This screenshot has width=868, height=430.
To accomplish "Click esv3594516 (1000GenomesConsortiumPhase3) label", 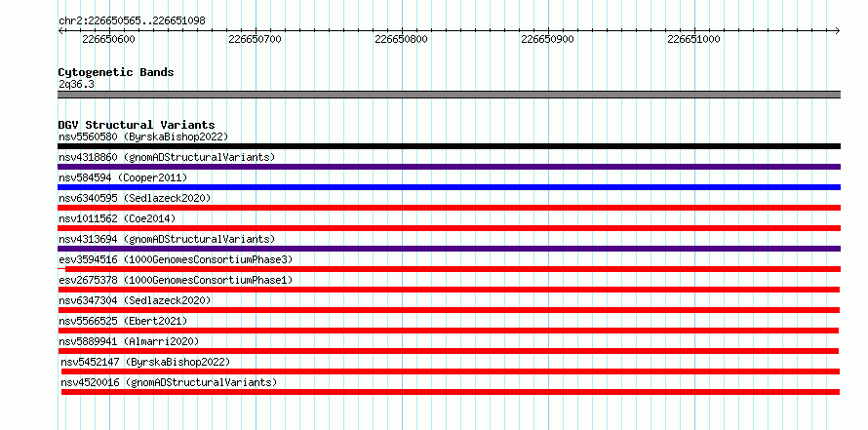I will [x=176, y=259].
